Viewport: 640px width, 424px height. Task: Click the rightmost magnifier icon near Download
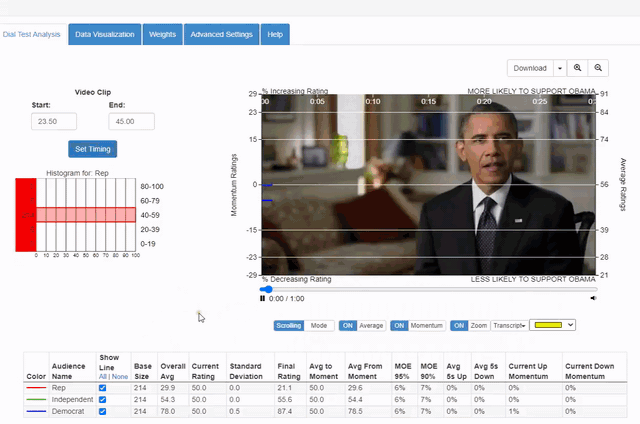(598, 68)
